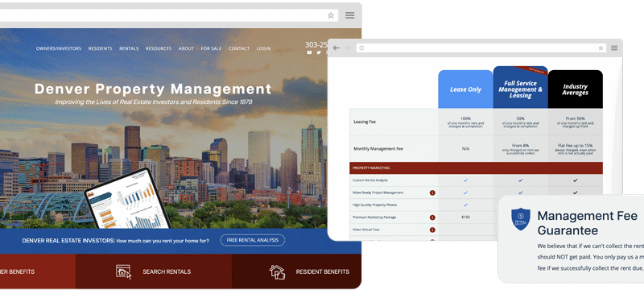Open the For Sale menu item
This screenshot has height=294, width=644.
211,48
